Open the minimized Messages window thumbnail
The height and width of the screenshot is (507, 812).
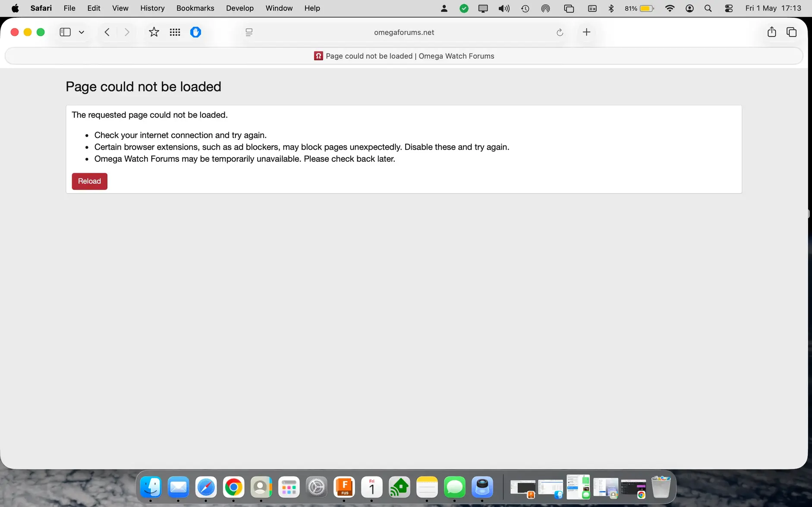coord(578,487)
